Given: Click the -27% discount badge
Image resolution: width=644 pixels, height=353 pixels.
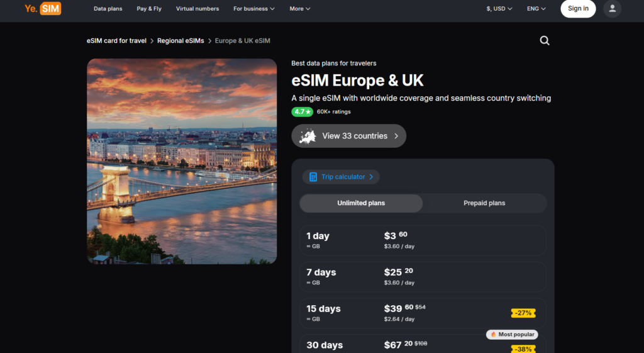Looking at the screenshot, I should pos(523,313).
